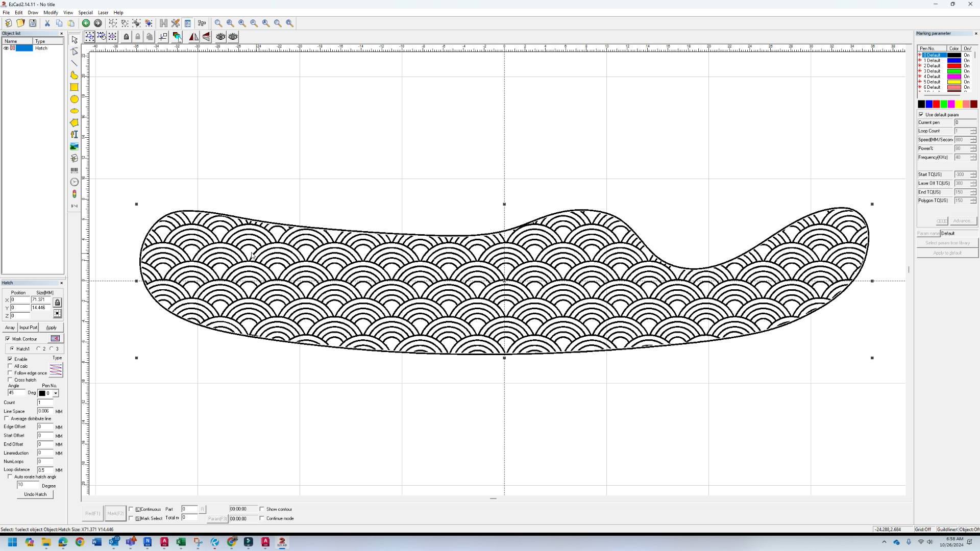Uncheck the hatch Enable checkbox
Viewport: 980px width, 551px height.
tap(10, 359)
